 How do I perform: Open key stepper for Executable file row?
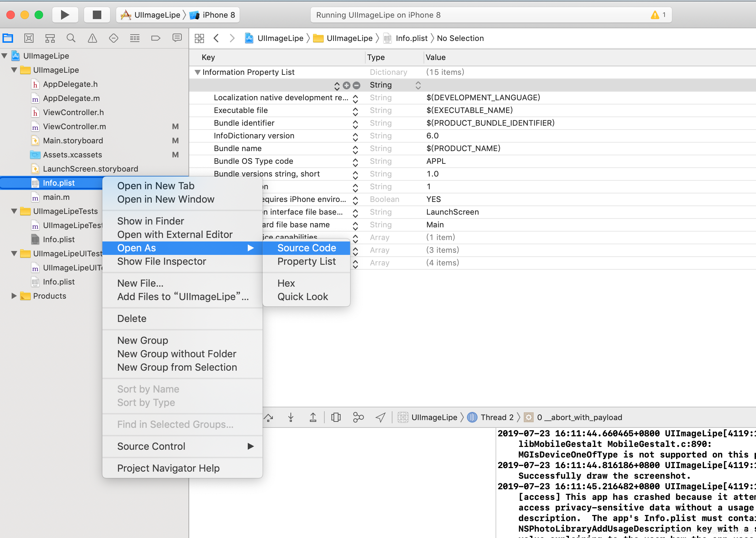click(355, 111)
